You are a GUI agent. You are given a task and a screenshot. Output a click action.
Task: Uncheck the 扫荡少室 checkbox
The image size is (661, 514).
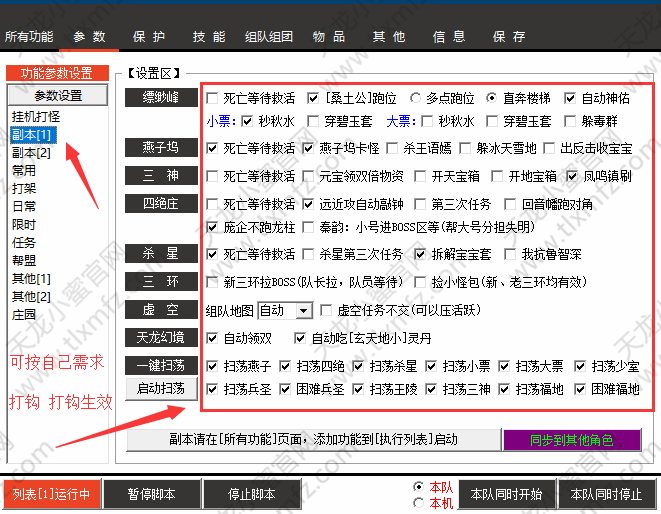coord(580,366)
